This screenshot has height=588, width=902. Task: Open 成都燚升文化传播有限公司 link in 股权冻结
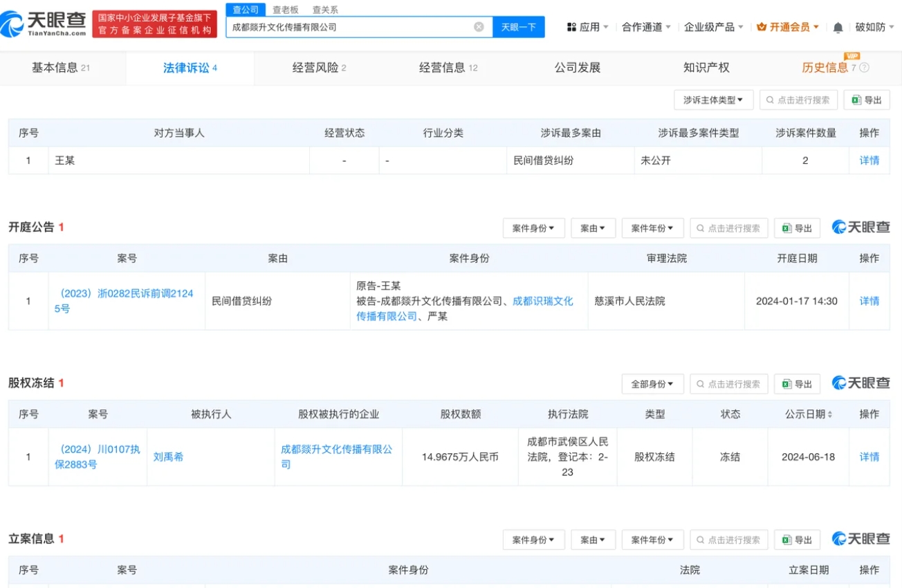coord(336,457)
